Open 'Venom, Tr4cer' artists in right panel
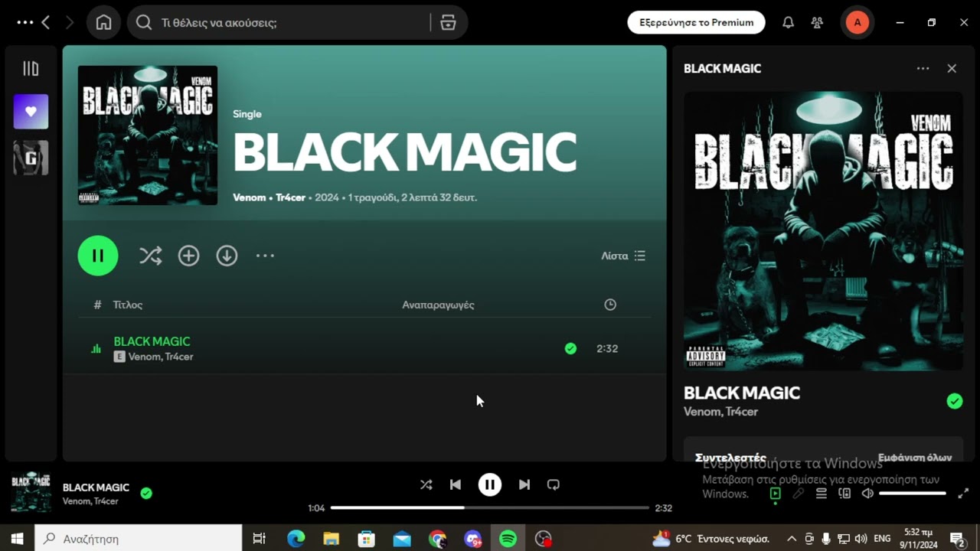Viewport: 980px width, 551px height. 720,412
